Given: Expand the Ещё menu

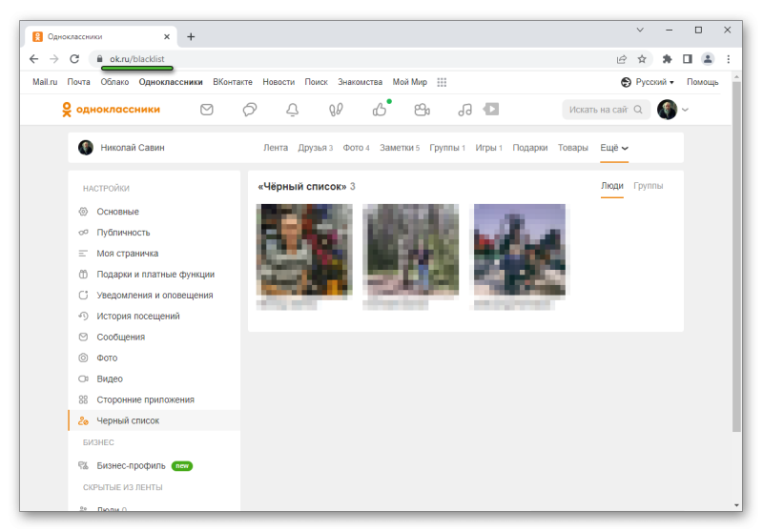Looking at the screenshot, I should [x=614, y=148].
